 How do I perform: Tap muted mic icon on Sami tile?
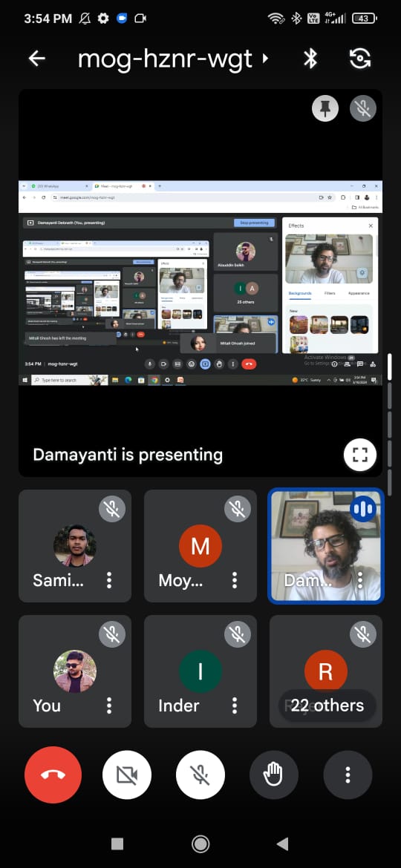click(x=112, y=509)
